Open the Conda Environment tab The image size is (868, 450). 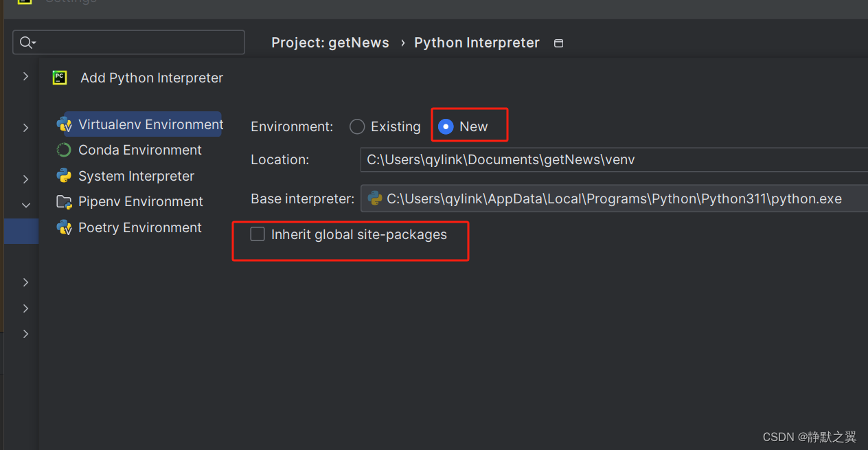coord(139,150)
